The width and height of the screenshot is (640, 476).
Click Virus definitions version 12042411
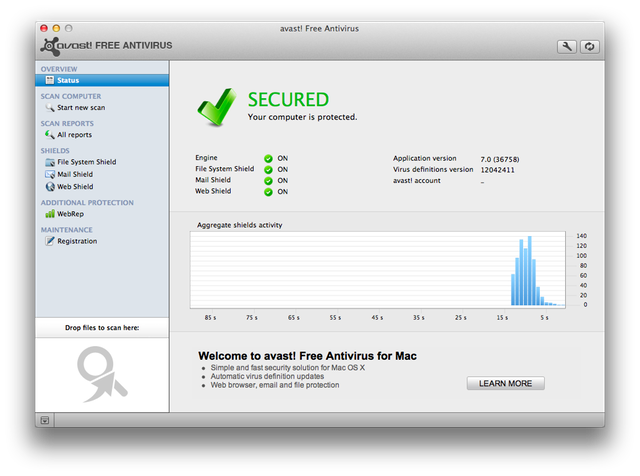tap(497, 170)
